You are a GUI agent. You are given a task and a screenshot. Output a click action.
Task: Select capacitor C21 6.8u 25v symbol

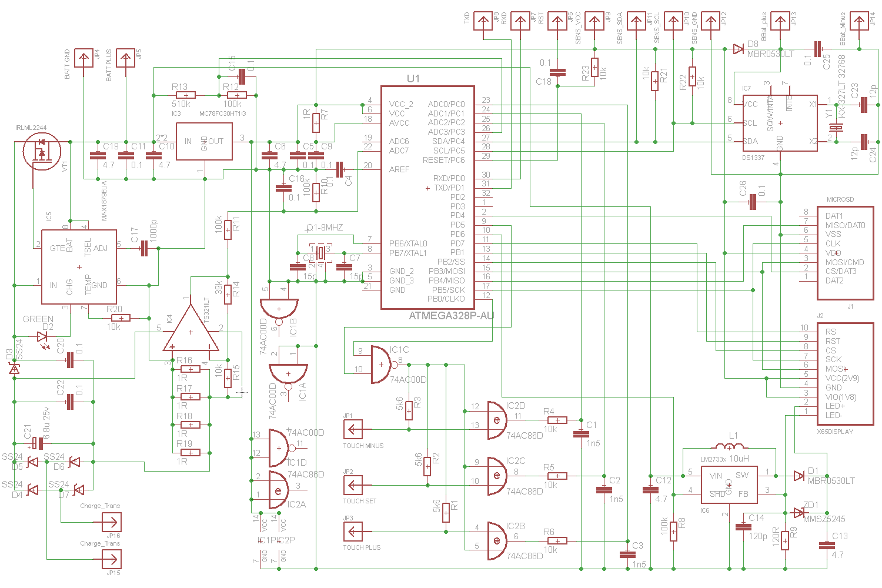[x=37, y=443]
